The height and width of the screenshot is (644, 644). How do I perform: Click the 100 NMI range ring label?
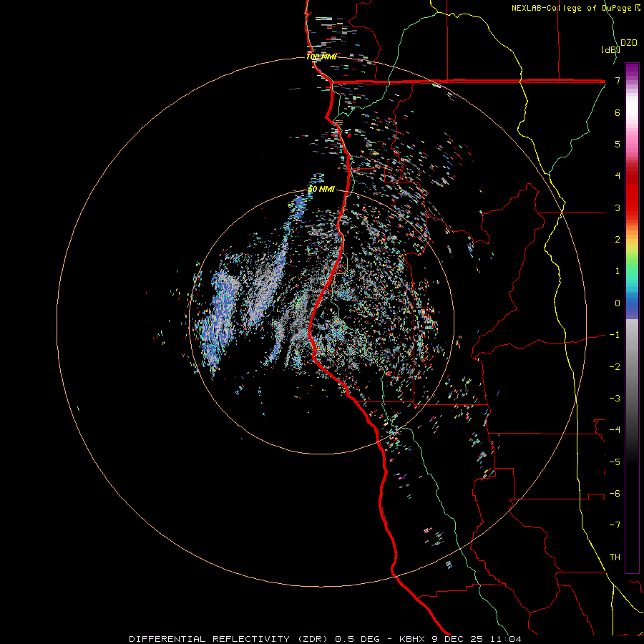click(x=321, y=57)
